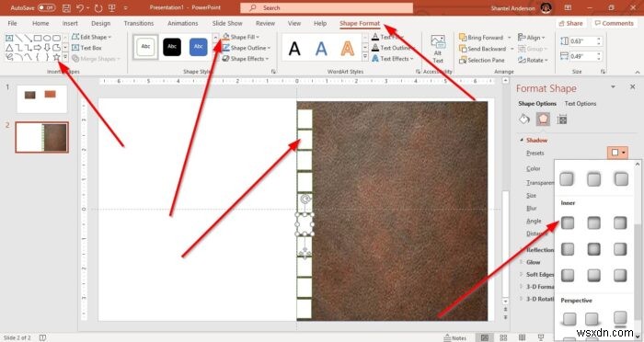Open Alt Text pane
This screenshot has height=342, width=644.
click(x=438, y=50)
